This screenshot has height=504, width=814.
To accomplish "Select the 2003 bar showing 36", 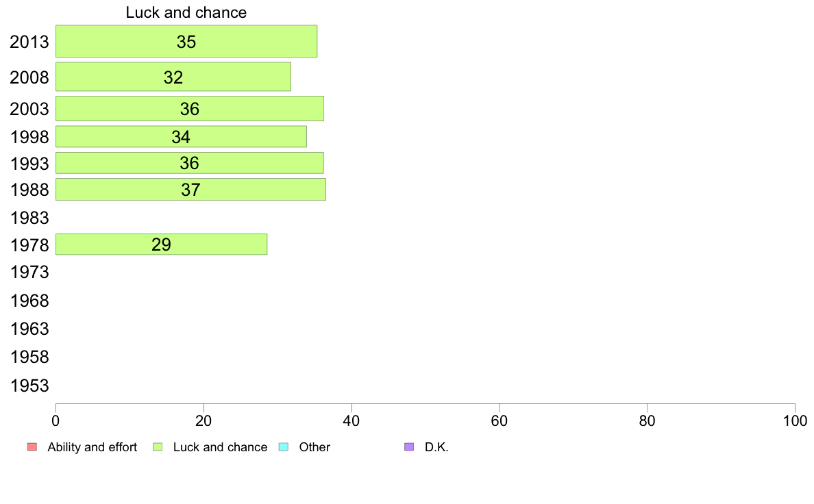I will (190, 108).
